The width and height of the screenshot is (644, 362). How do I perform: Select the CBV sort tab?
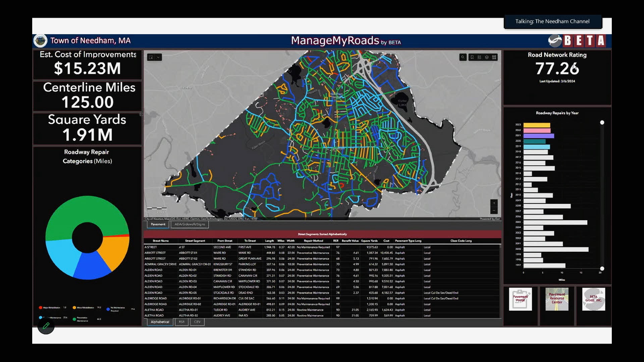(x=197, y=322)
